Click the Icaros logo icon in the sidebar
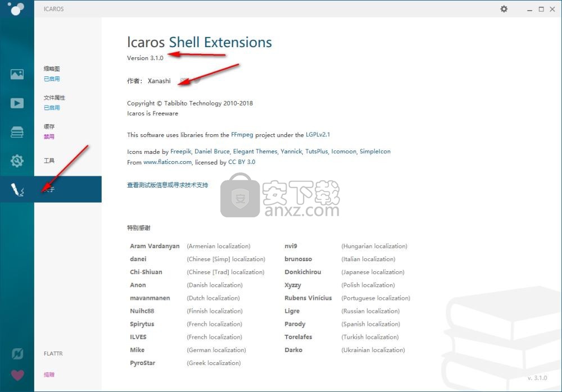Screen dimensions: 562x392 15,8
